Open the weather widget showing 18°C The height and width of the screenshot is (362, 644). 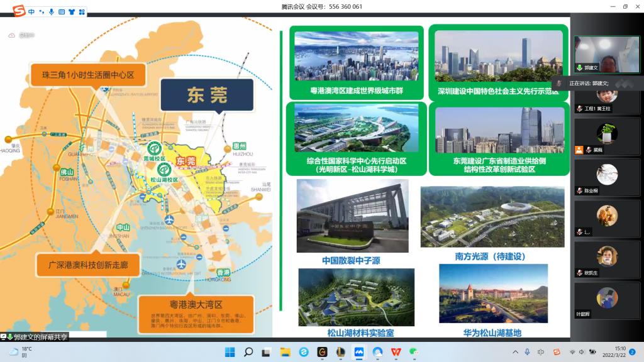point(20,352)
